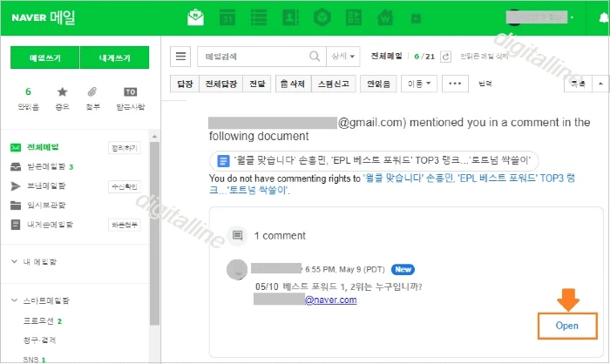The image size is (610, 364).
Task: Click the sidebar vertical scrollbar
Action: coord(154,233)
